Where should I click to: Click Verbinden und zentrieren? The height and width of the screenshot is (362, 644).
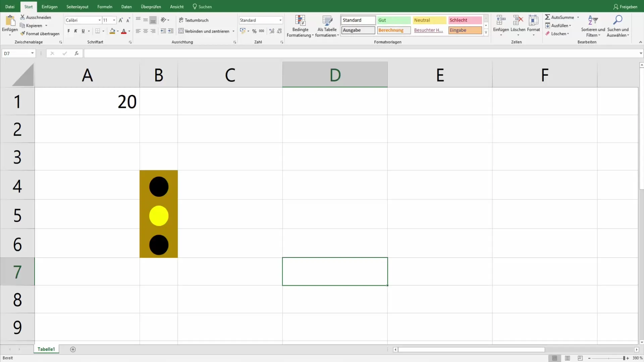tap(204, 31)
